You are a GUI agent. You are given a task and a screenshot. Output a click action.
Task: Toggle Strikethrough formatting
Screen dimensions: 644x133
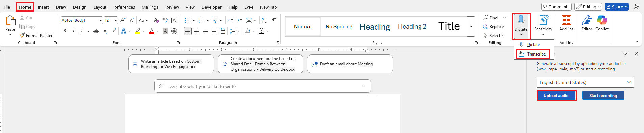[96, 31]
